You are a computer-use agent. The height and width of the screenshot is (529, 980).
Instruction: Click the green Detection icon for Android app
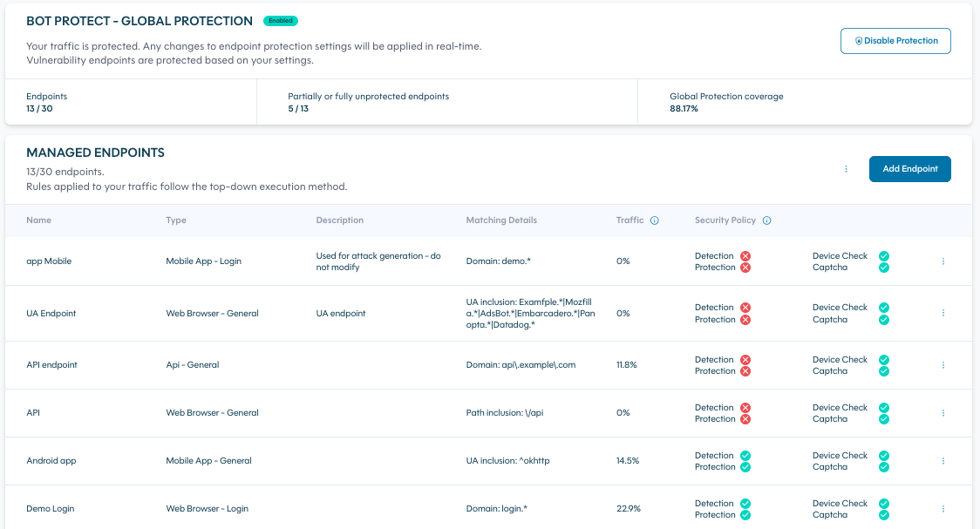(745, 456)
